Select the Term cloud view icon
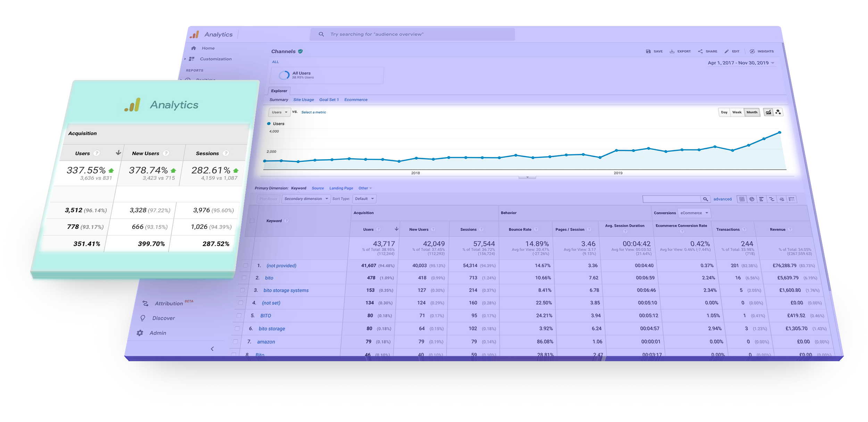 click(x=782, y=199)
